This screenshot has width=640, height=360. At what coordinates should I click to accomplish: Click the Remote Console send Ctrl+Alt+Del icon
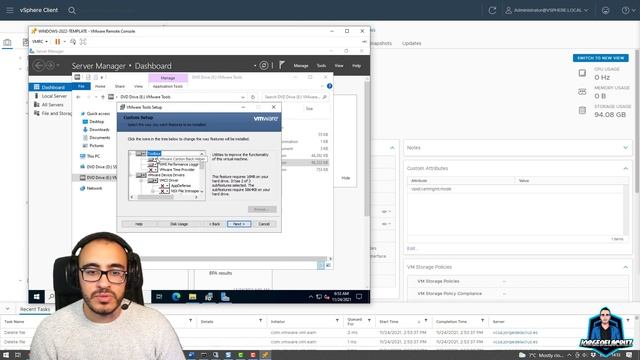coord(73,42)
